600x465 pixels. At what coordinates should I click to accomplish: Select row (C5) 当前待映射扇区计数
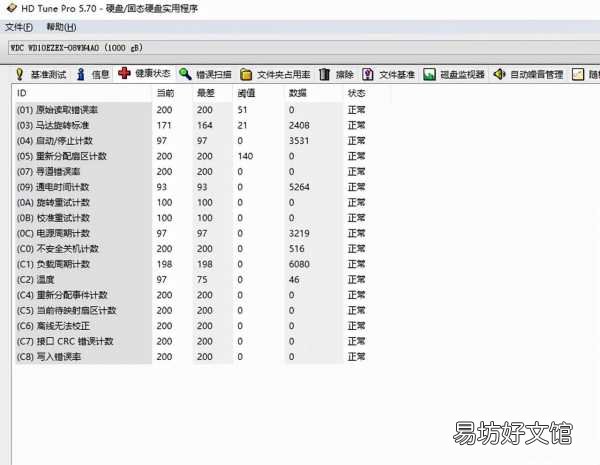click(191, 310)
